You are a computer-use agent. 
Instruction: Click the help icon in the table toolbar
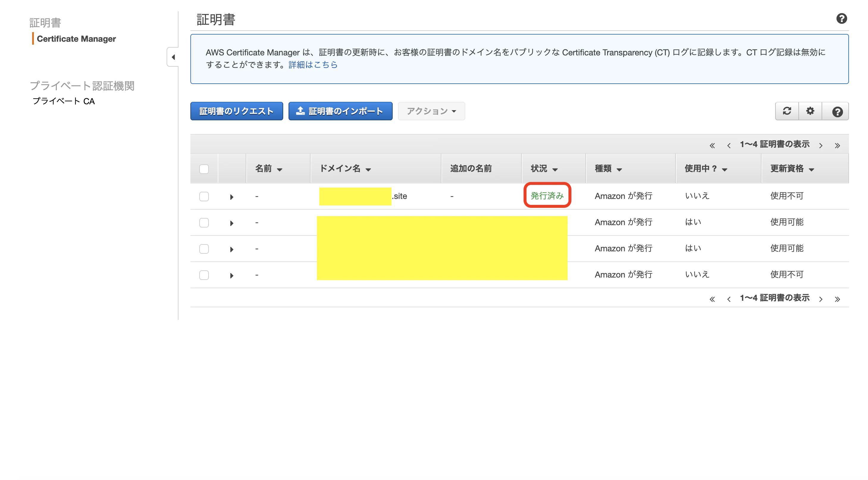click(837, 111)
